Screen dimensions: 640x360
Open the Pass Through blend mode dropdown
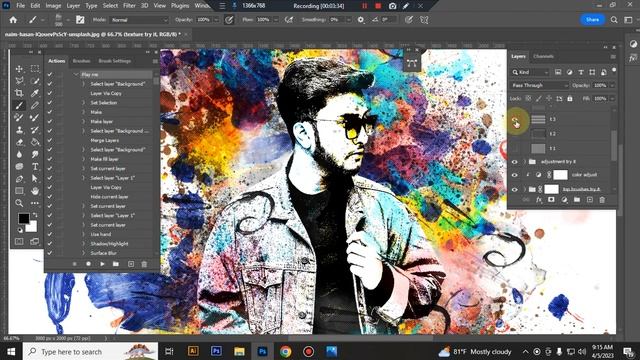tap(539, 85)
